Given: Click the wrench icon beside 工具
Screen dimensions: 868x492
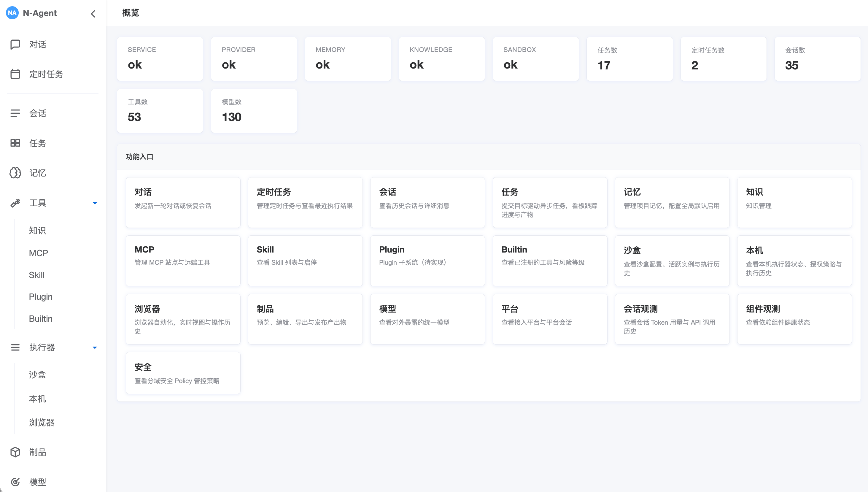Looking at the screenshot, I should tap(15, 203).
